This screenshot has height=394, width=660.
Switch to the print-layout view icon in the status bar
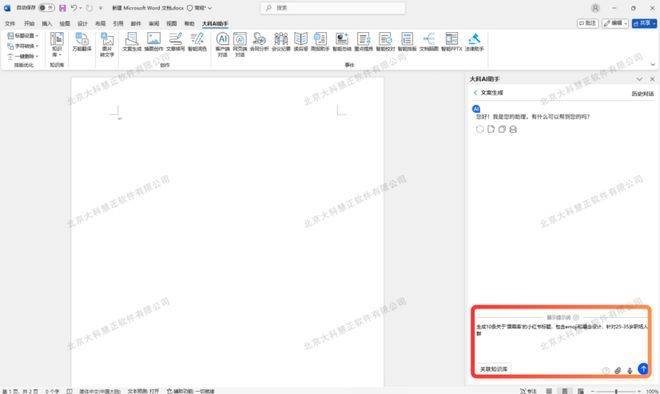(x=565, y=391)
